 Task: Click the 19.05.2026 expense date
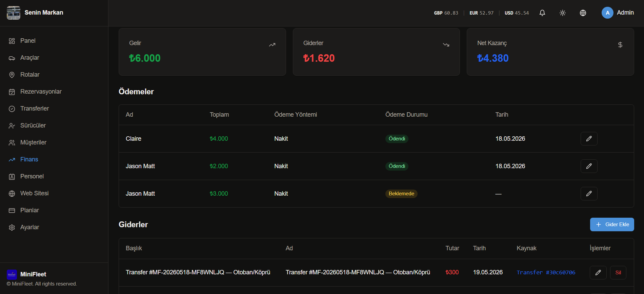(x=488, y=272)
